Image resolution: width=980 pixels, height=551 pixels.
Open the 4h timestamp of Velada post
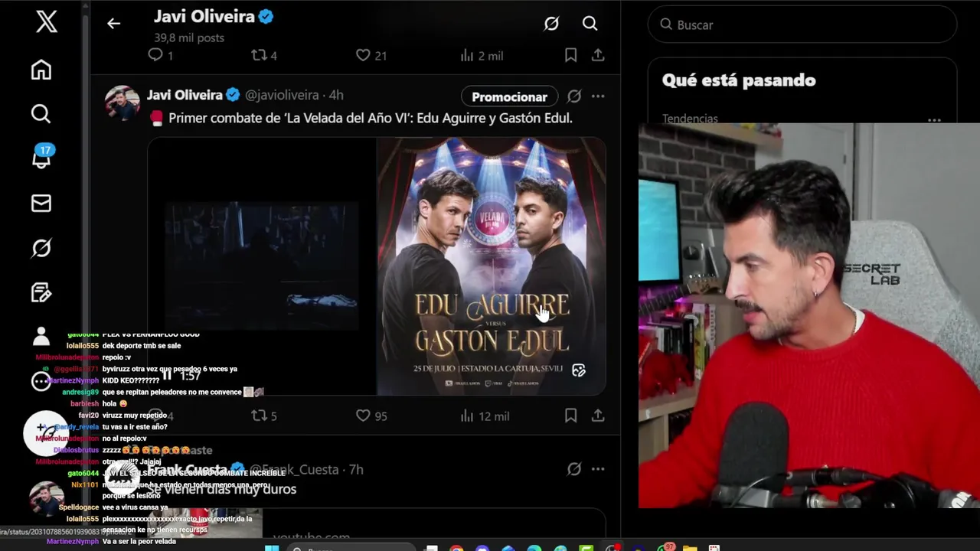pyautogui.click(x=336, y=96)
